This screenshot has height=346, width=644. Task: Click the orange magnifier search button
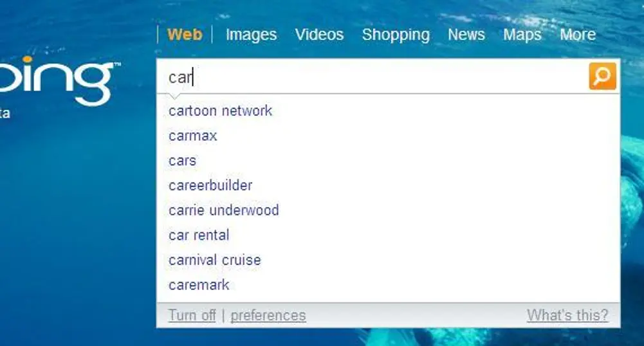[x=603, y=76]
